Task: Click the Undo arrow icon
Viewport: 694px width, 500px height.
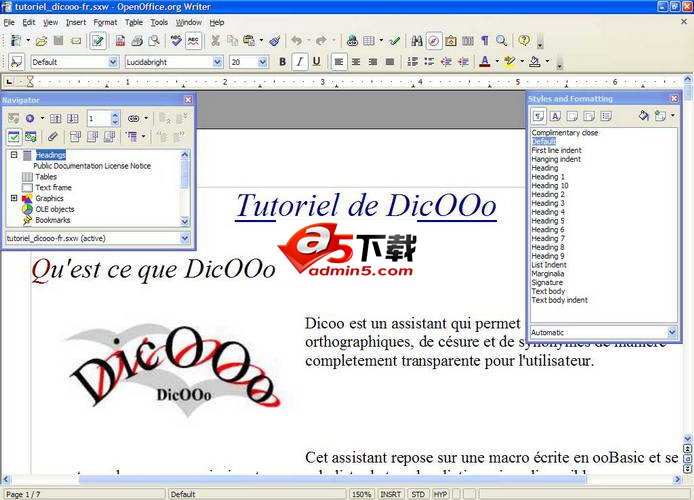Action: click(297, 41)
